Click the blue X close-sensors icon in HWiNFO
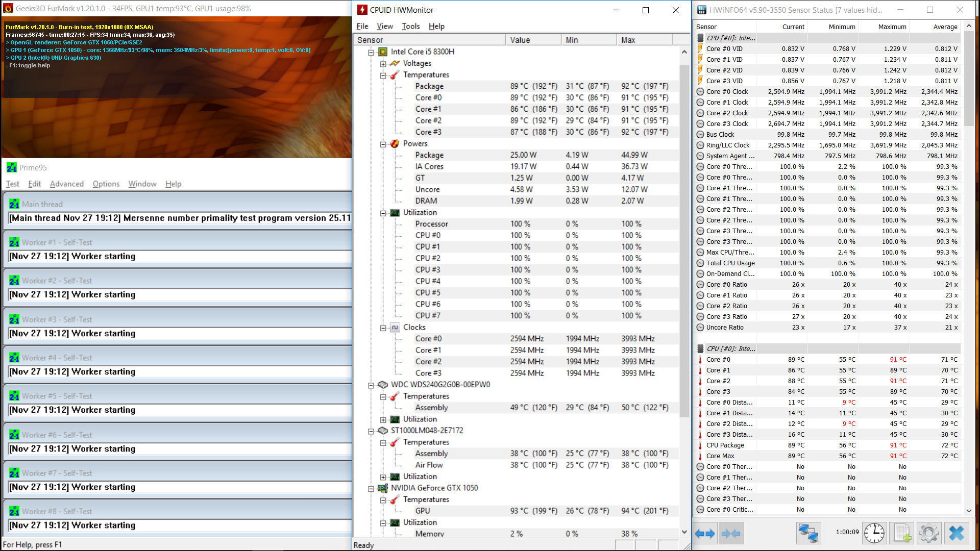The width and height of the screenshot is (980, 551). click(957, 533)
